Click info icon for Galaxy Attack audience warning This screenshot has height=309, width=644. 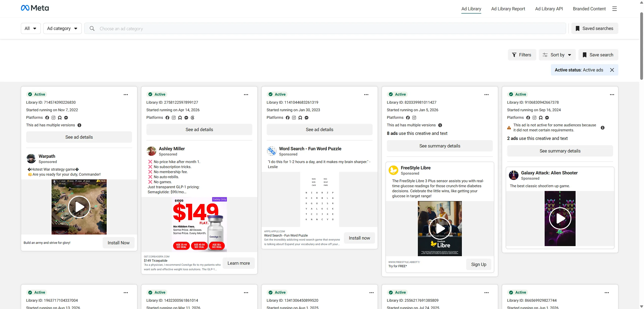pyautogui.click(x=603, y=128)
